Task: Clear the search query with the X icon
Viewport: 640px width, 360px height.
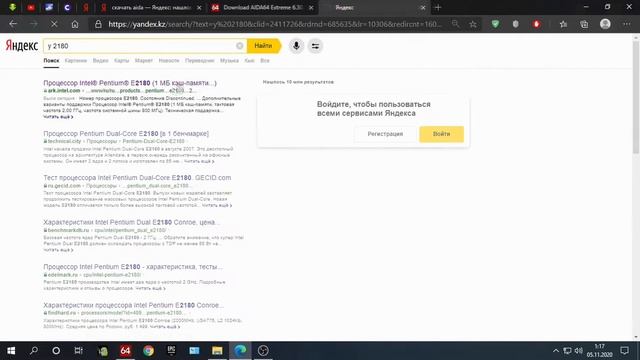Action: tap(240, 46)
